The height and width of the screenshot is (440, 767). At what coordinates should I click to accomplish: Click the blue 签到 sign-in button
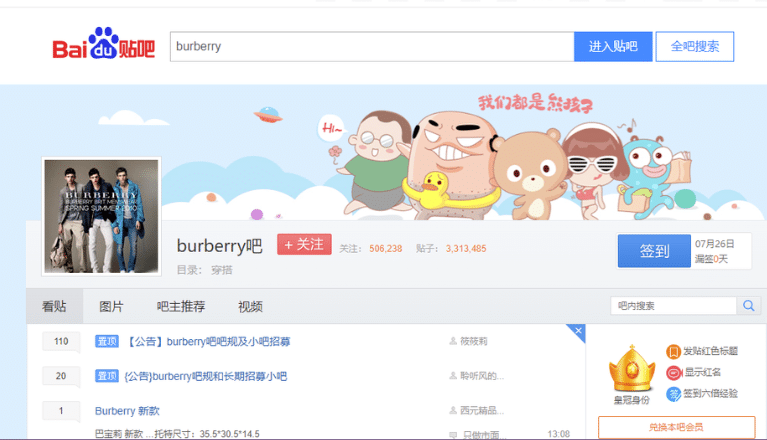point(654,251)
